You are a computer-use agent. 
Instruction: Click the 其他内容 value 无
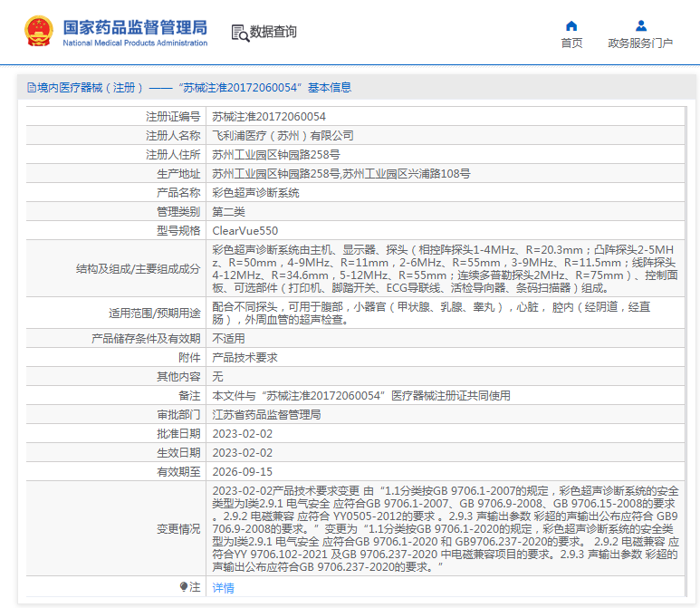point(218,377)
